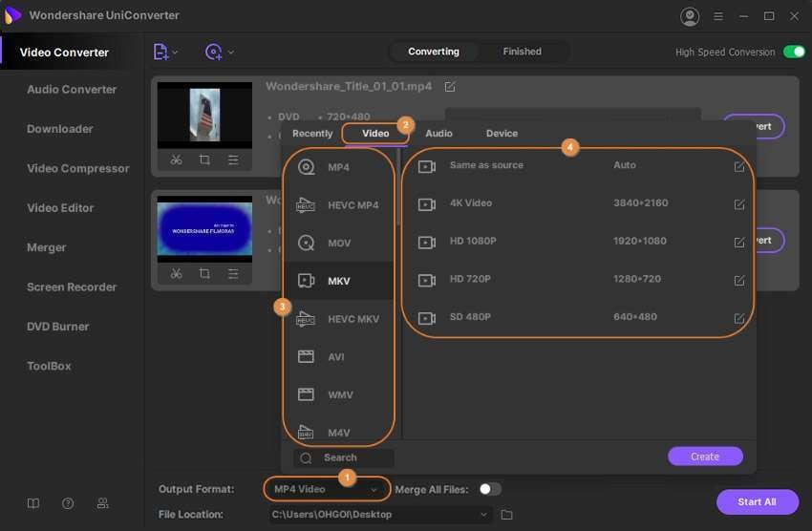Expand the File Location path dropdown
This screenshot has height=531, width=812.
tap(484, 515)
